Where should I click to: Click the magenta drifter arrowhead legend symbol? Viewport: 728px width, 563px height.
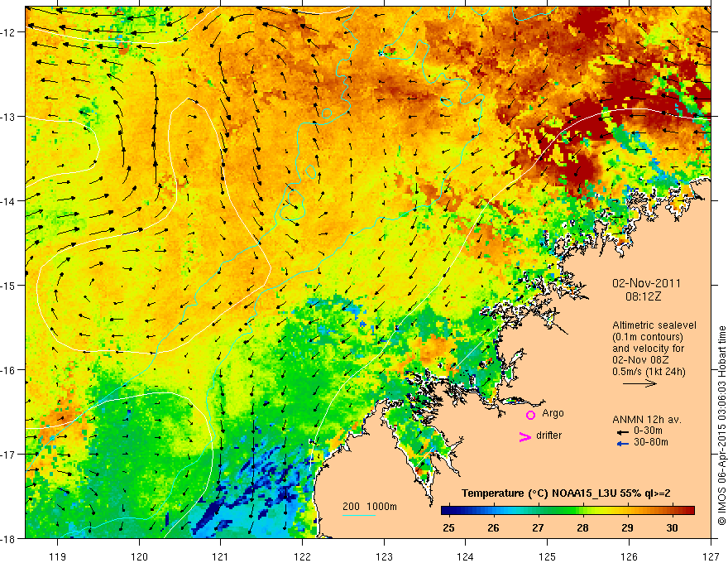point(525,436)
